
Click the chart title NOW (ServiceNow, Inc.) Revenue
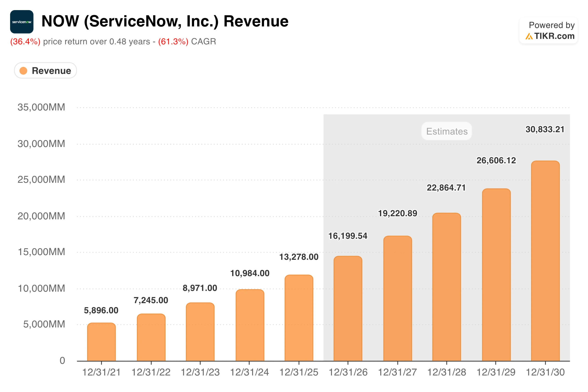point(165,22)
